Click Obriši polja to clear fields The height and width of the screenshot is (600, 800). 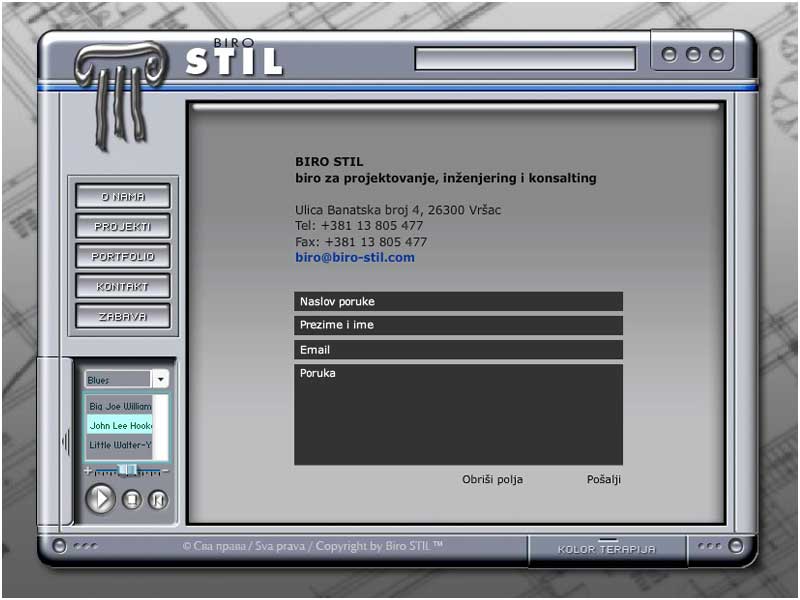[492, 480]
